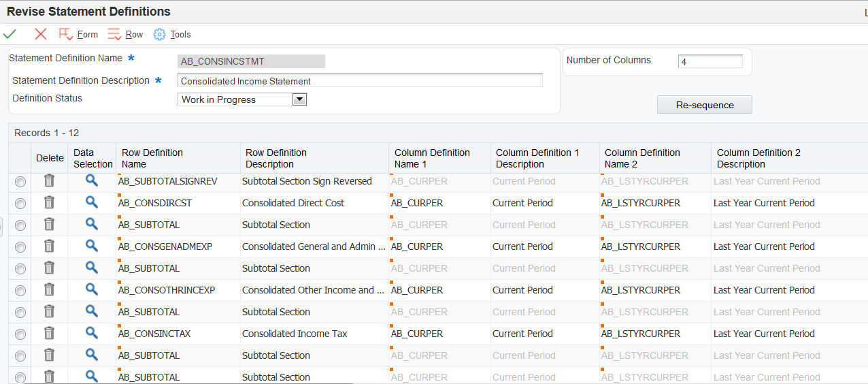The width and height of the screenshot is (868, 384).
Task: Select radio button for AB_CONSINCTAX row
Action: coord(20,334)
